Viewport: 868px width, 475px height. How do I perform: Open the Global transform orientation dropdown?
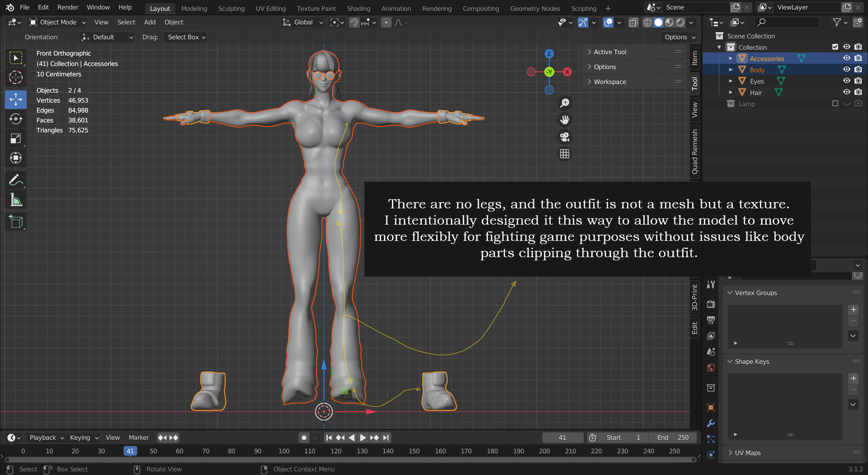click(302, 22)
